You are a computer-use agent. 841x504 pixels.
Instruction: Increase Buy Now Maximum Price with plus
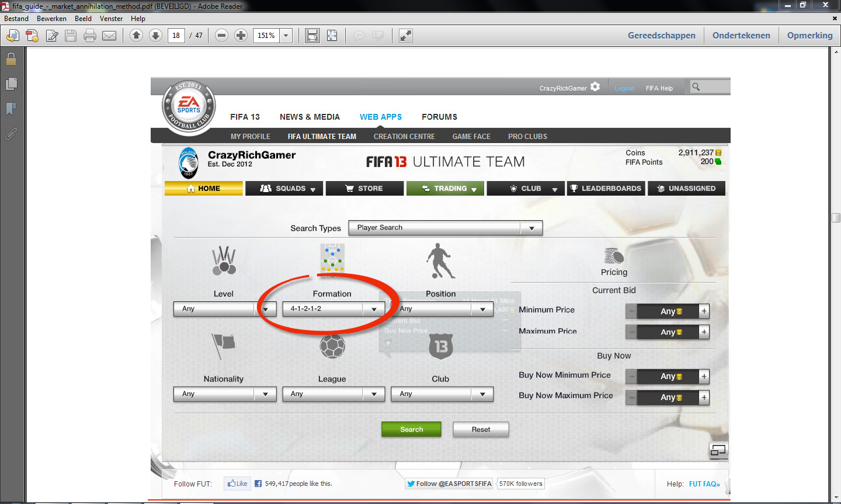click(x=704, y=398)
